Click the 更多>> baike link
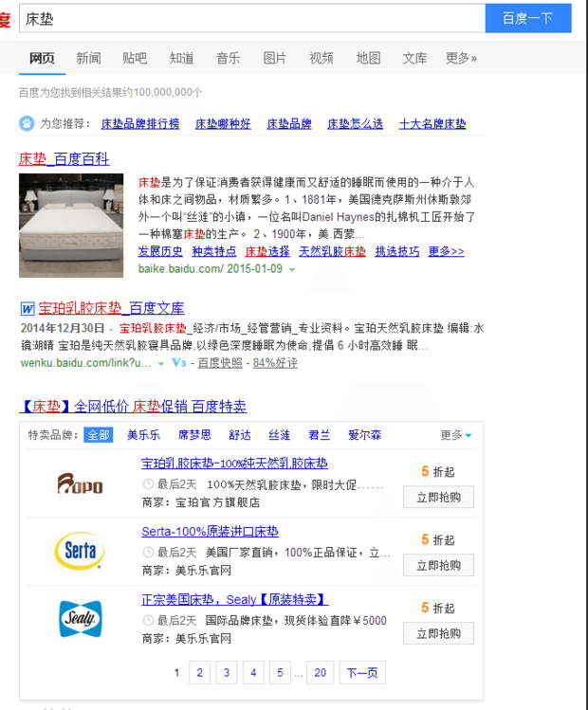The image size is (588, 710). (x=446, y=251)
